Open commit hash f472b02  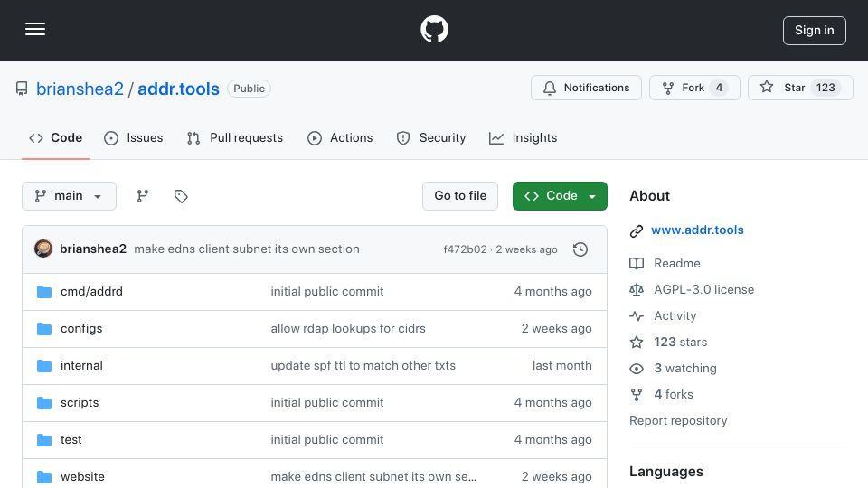click(x=465, y=249)
